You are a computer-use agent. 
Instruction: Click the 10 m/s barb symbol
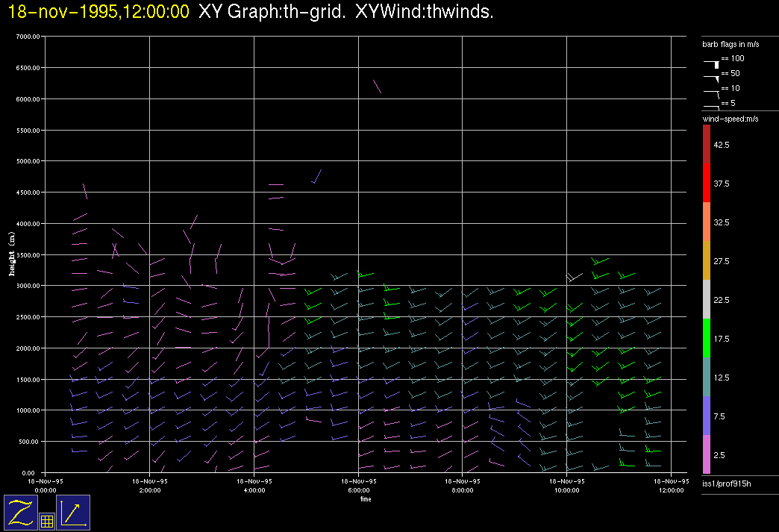point(713,93)
